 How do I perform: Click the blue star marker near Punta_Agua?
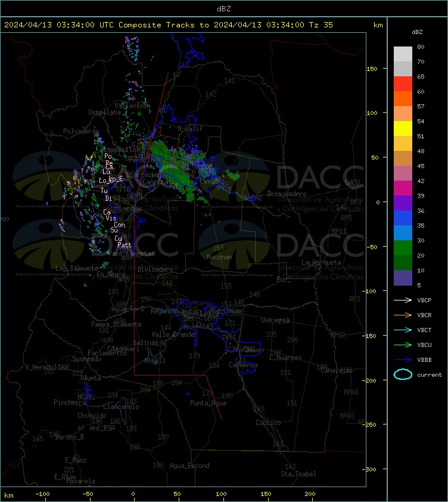pyautogui.click(x=188, y=394)
